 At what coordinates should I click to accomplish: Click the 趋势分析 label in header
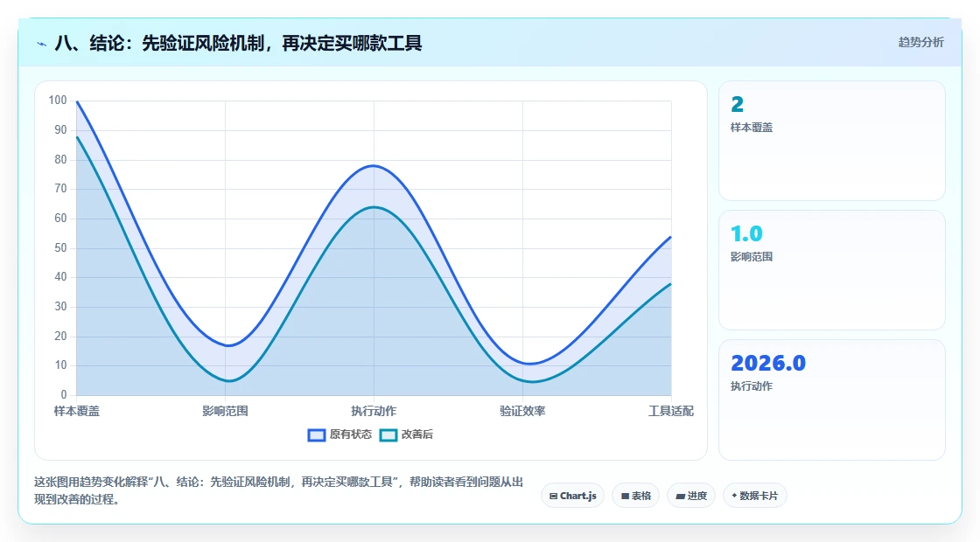point(920,43)
